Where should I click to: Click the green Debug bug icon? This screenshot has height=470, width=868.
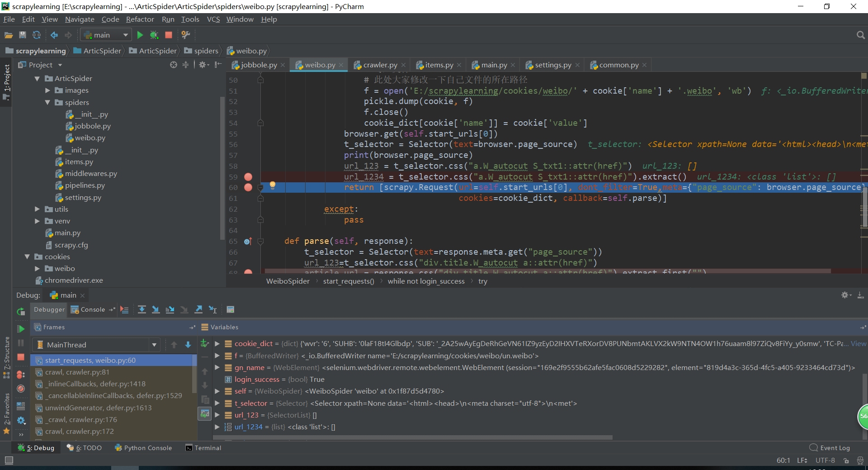(x=154, y=35)
